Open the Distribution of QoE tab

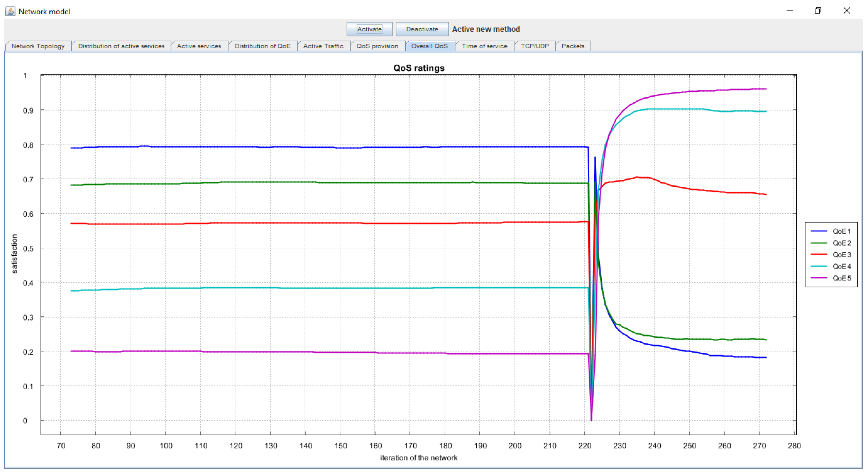(262, 46)
